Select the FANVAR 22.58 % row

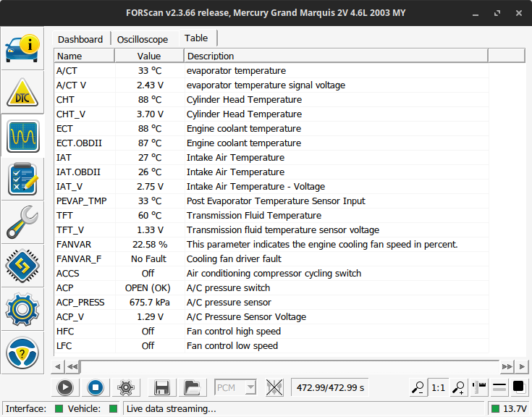tap(271, 244)
